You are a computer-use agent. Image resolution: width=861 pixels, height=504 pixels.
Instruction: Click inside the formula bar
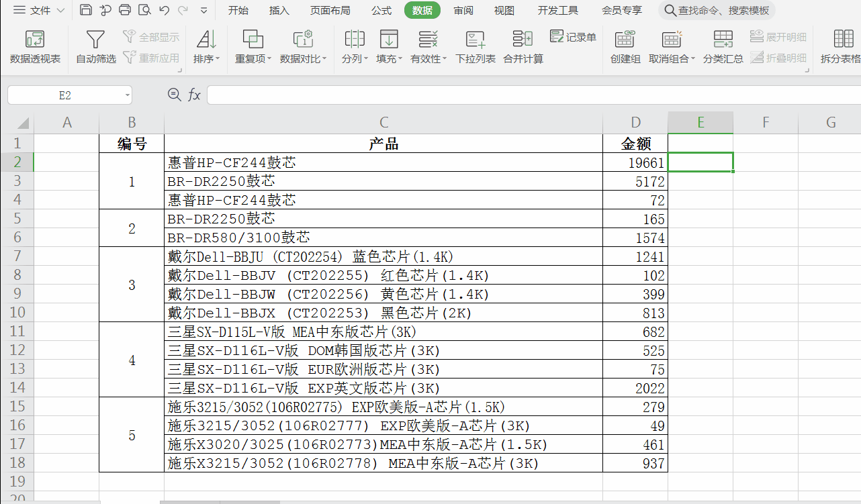403,95
